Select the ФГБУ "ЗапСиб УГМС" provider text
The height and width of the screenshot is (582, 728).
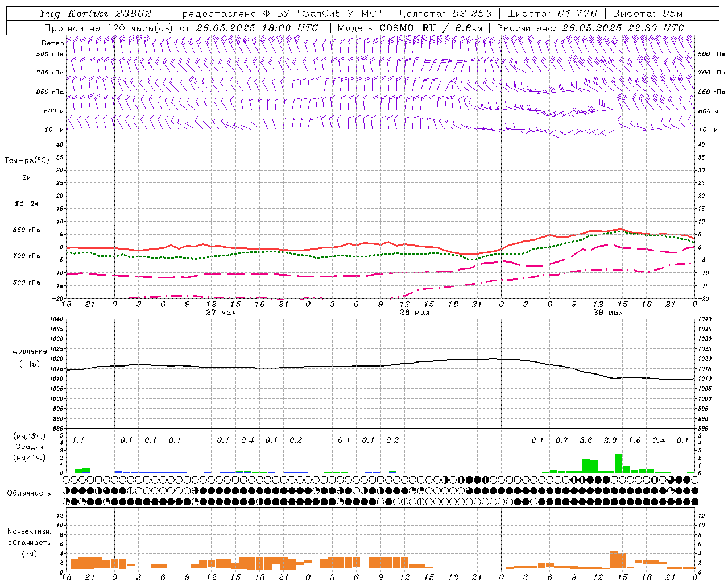point(322,14)
